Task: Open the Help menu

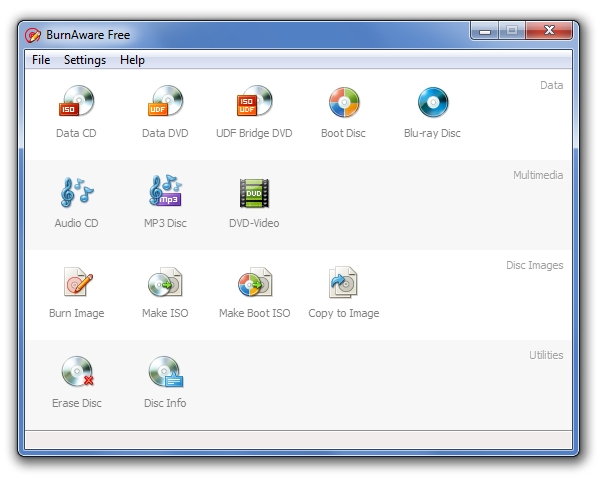Action: point(132,60)
